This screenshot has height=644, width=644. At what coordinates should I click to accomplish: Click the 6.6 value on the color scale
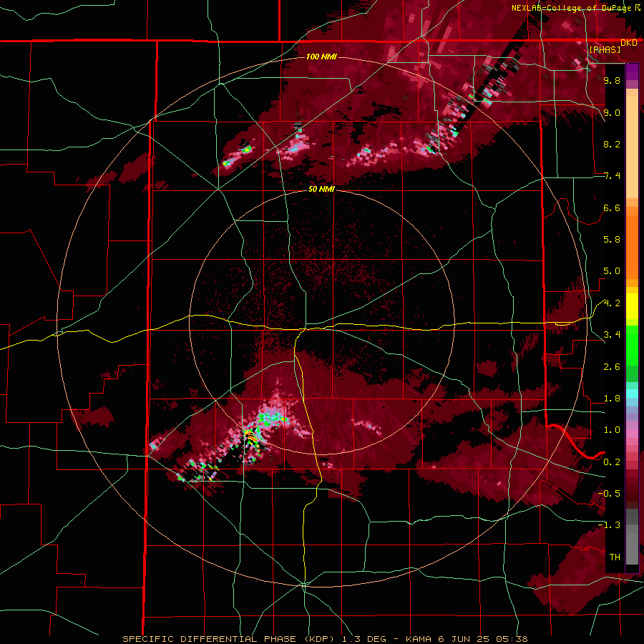click(612, 208)
